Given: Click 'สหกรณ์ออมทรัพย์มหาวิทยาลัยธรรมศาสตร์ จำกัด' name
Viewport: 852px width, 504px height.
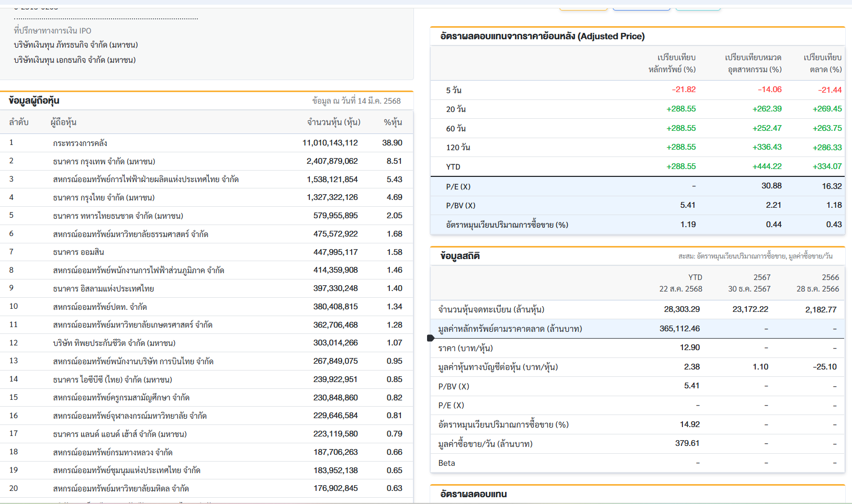Looking at the screenshot, I should point(131,234).
